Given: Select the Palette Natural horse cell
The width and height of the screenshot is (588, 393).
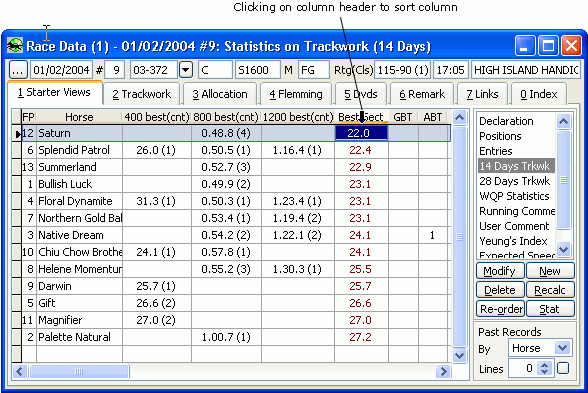Looking at the screenshot, I should (80, 337).
